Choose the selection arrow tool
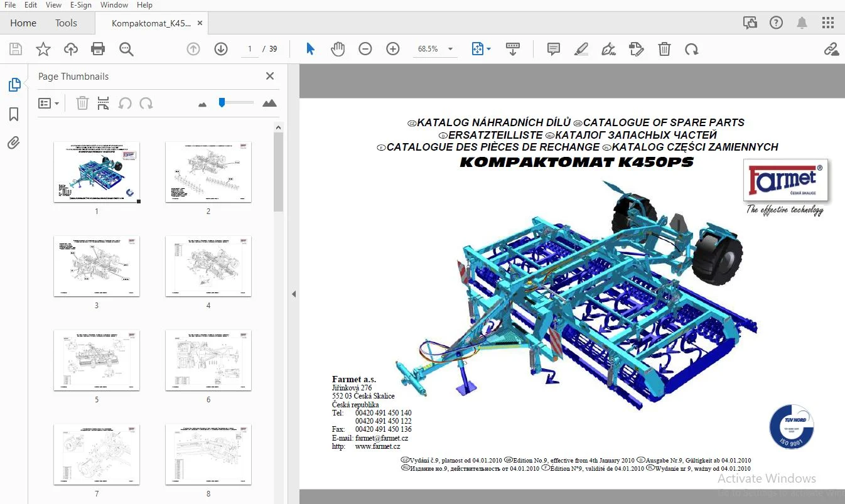 pos(310,49)
